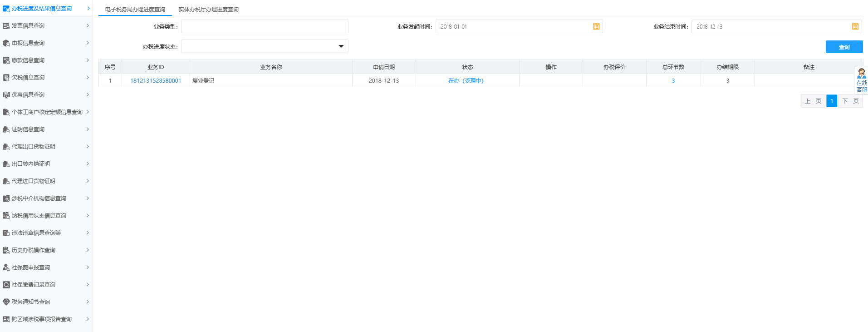Click the 出口转内销证明 sidebar icon
The width and height of the screenshot is (868, 332).
[x=6, y=164]
